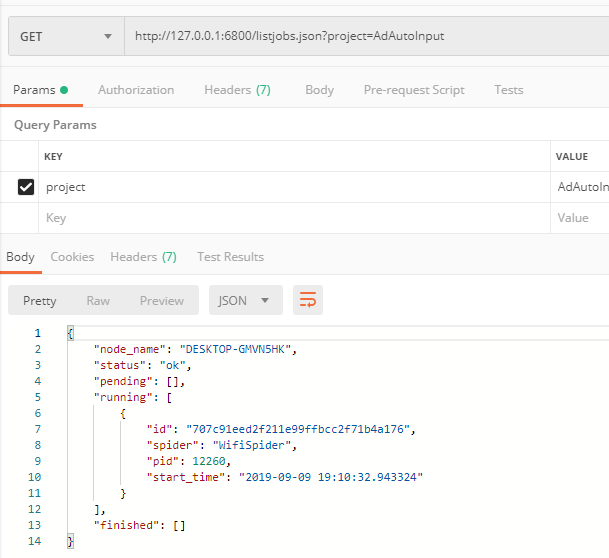Switch to Pre-request Script tab

point(414,90)
